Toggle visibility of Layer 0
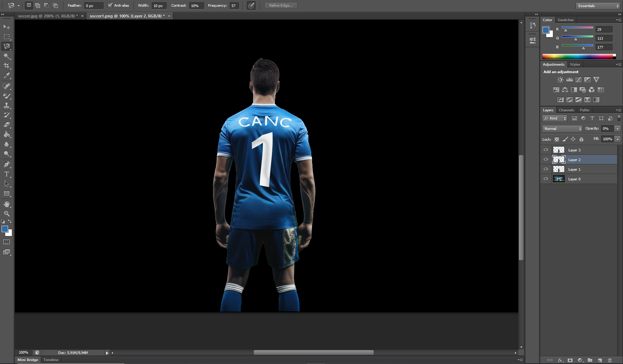Image resolution: width=623 pixels, height=364 pixels. pos(546,179)
